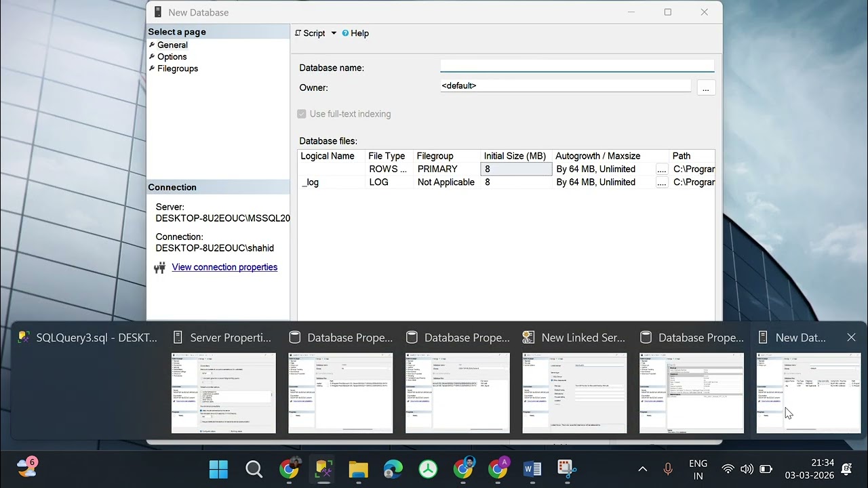The width and height of the screenshot is (868, 488).
Task: Open the clock and date flyout
Action: pos(810,469)
